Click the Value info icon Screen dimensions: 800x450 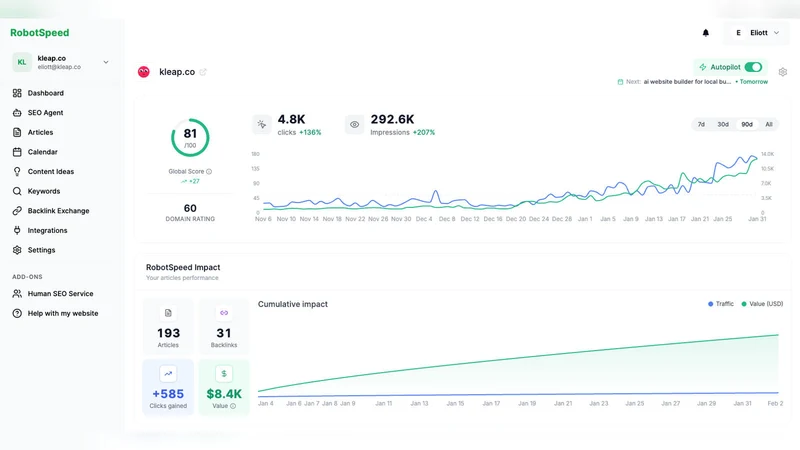tap(233, 406)
